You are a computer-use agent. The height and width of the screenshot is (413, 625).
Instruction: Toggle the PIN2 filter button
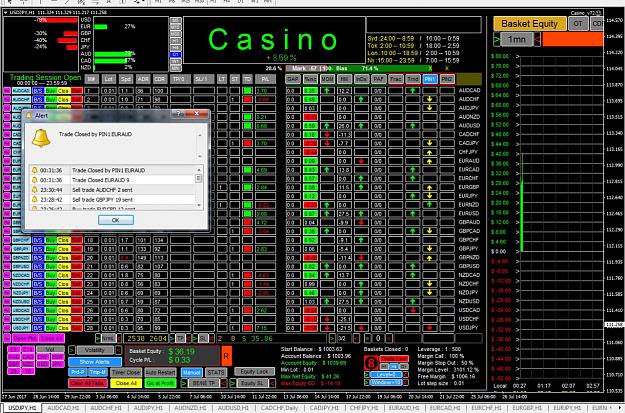coord(448,79)
